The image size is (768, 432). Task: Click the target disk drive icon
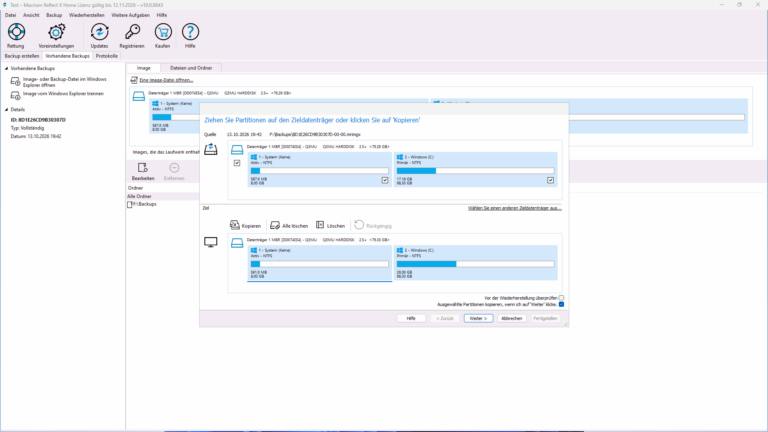point(237,242)
